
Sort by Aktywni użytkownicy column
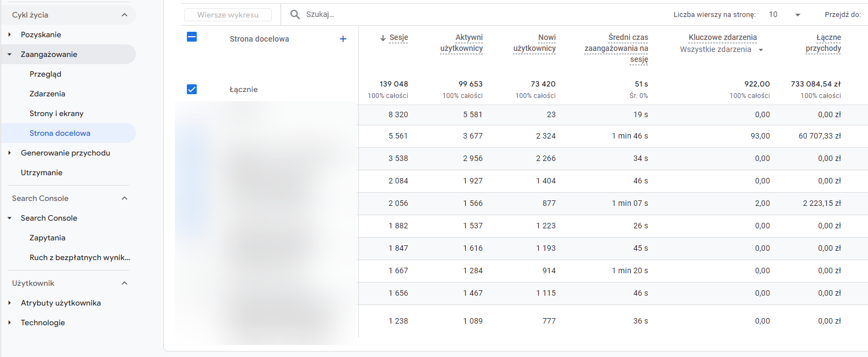[461, 43]
